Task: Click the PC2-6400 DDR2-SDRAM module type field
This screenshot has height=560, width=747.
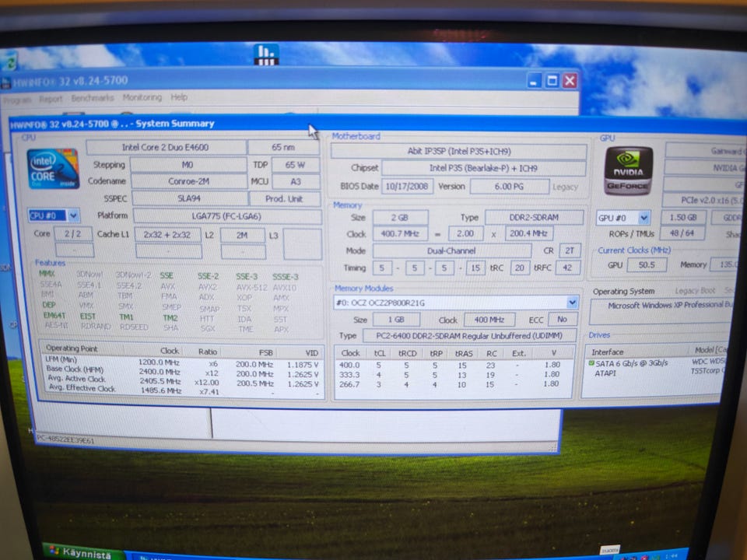Action: 470,336
